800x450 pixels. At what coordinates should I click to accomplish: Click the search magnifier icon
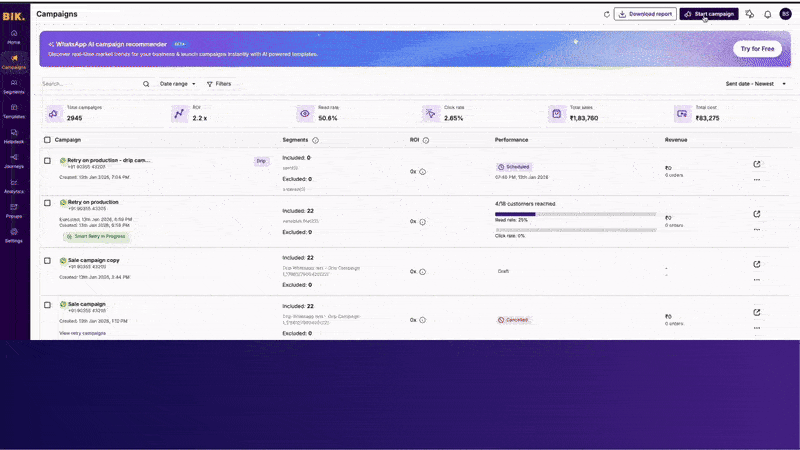[146, 84]
